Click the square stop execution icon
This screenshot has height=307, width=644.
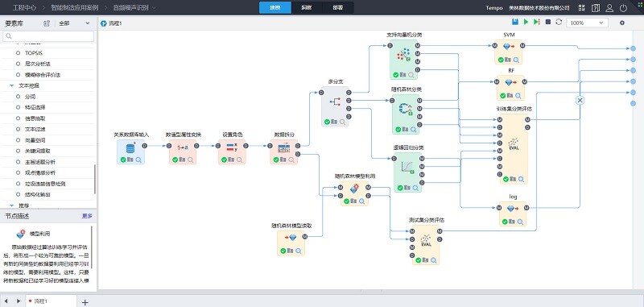pyautogui.click(x=548, y=23)
